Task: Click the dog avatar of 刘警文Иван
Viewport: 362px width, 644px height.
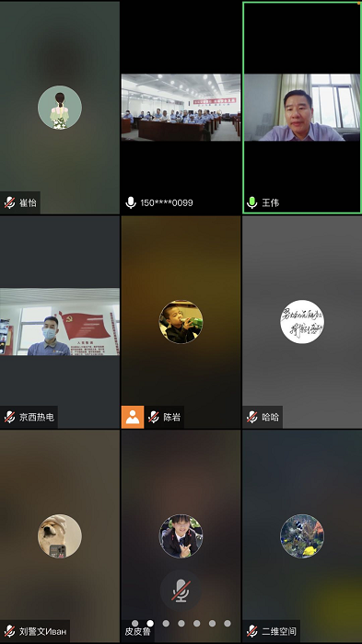Action: [x=60, y=536]
